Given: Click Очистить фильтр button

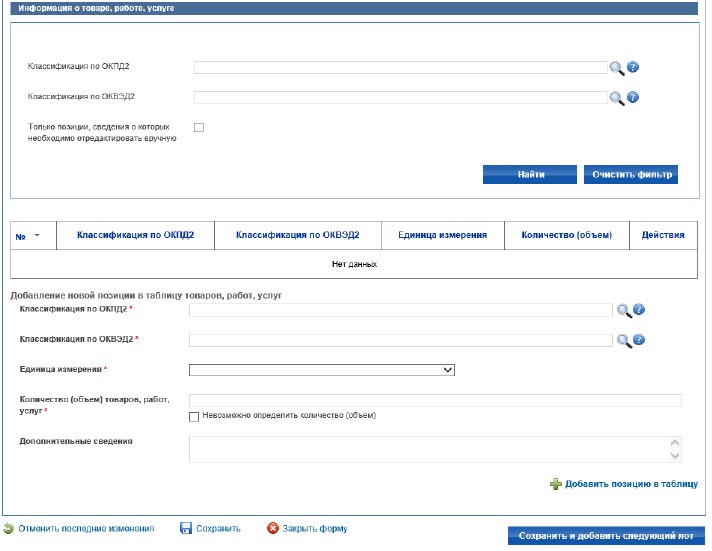Looking at the screenshot, I should point(630,174).
